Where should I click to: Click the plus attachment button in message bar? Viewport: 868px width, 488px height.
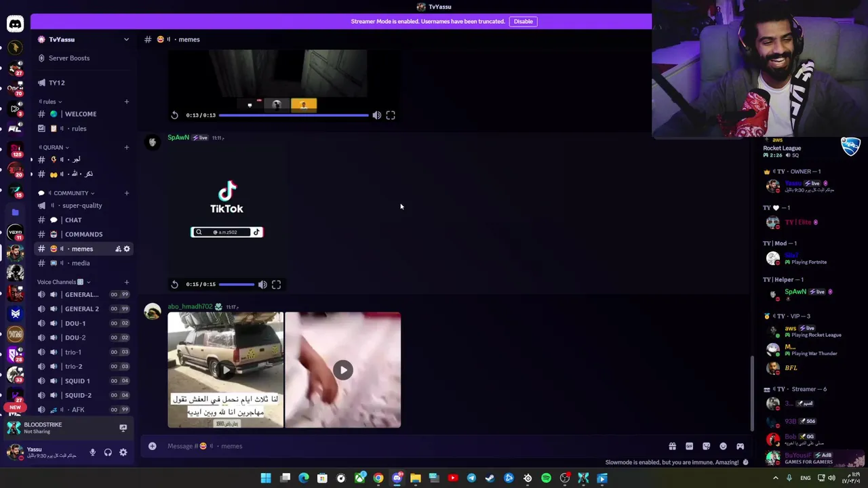(x=153, y=446)
